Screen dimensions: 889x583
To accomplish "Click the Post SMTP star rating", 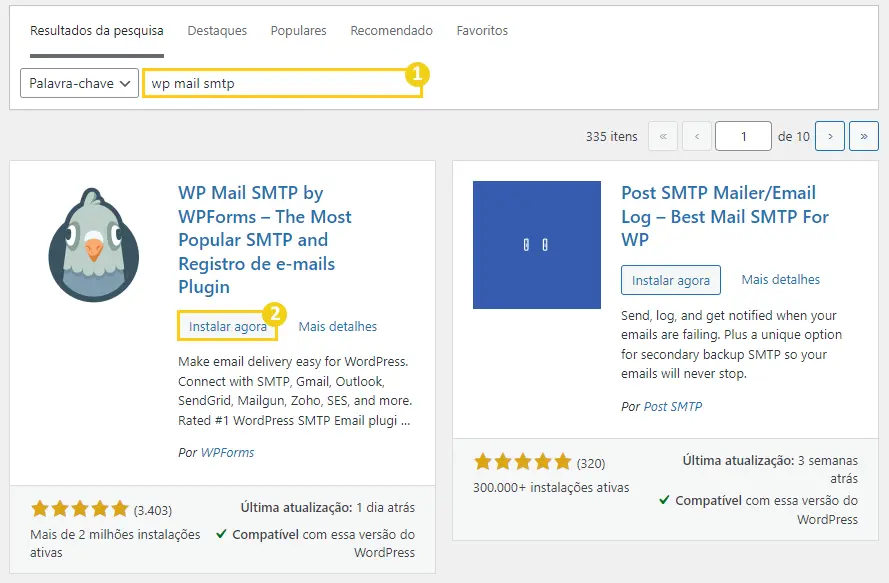I will pyautogui.click(x=523, y=462).
